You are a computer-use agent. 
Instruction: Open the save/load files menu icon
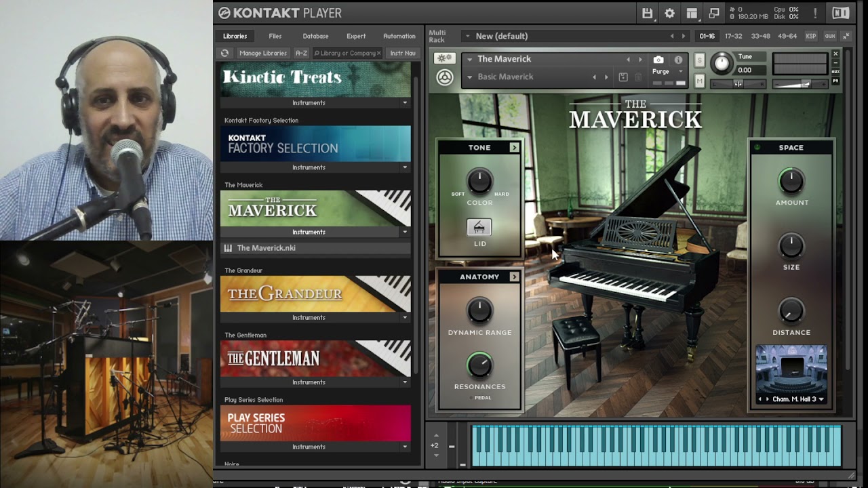pyautogui.click(x=647, y=14)
